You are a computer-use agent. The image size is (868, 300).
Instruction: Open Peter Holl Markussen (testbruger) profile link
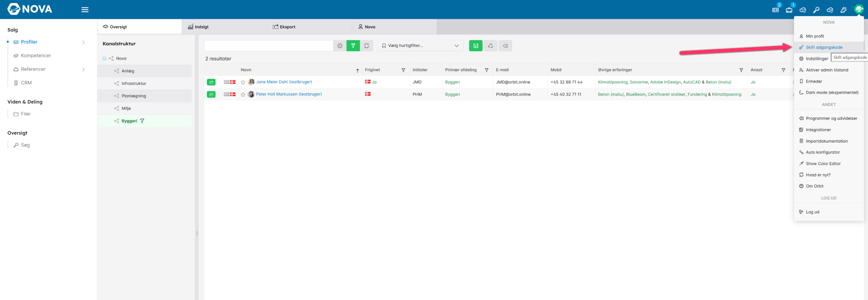coord(289,94)
